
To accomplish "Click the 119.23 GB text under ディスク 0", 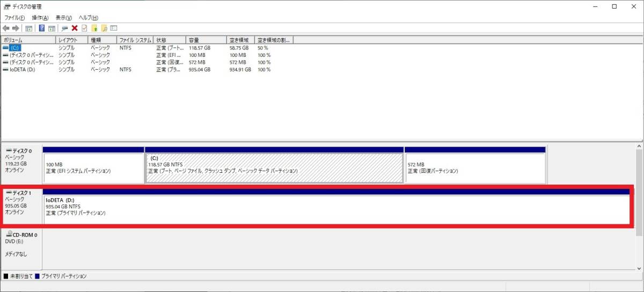I will pos(16,164).
